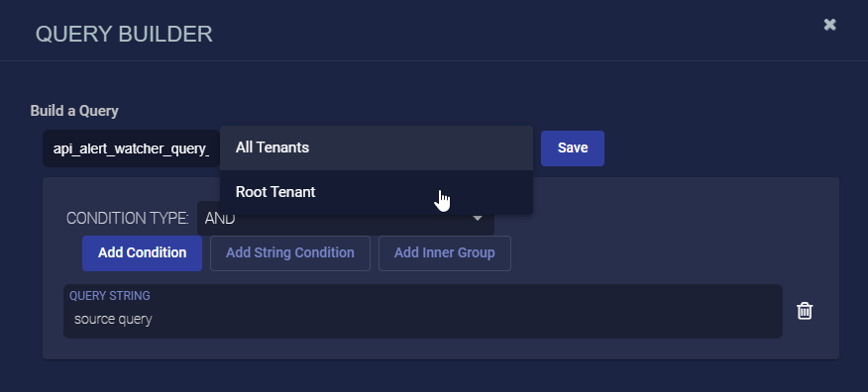Open the Condition Type AND dropdown
868x392 pixels.
pyautogui.click(x=346, y=219)
